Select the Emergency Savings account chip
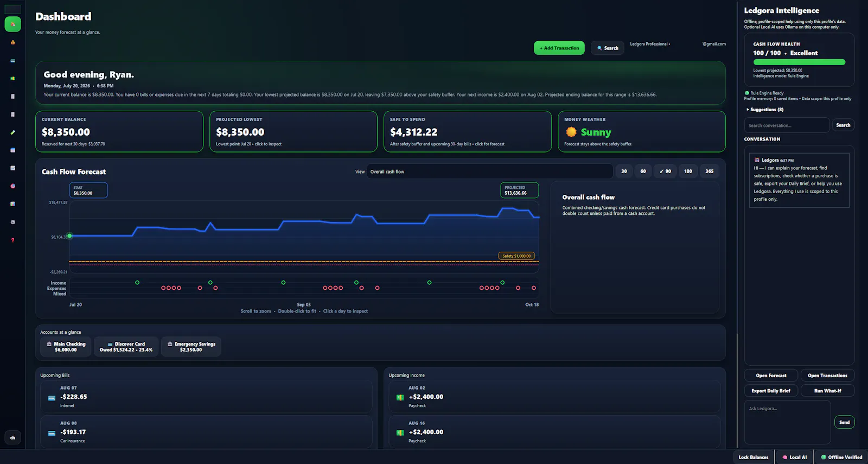Image resolution: width=868 pixels, height=464 pixels. 191,347
